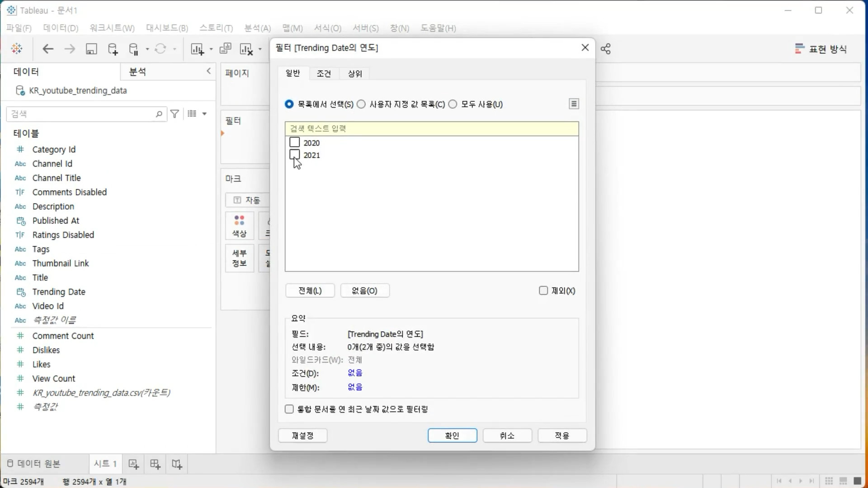Check the 2020 year checkbox
Image resolution: width=868 pixels, height=488 pixels.
click(x=295, y=142)
